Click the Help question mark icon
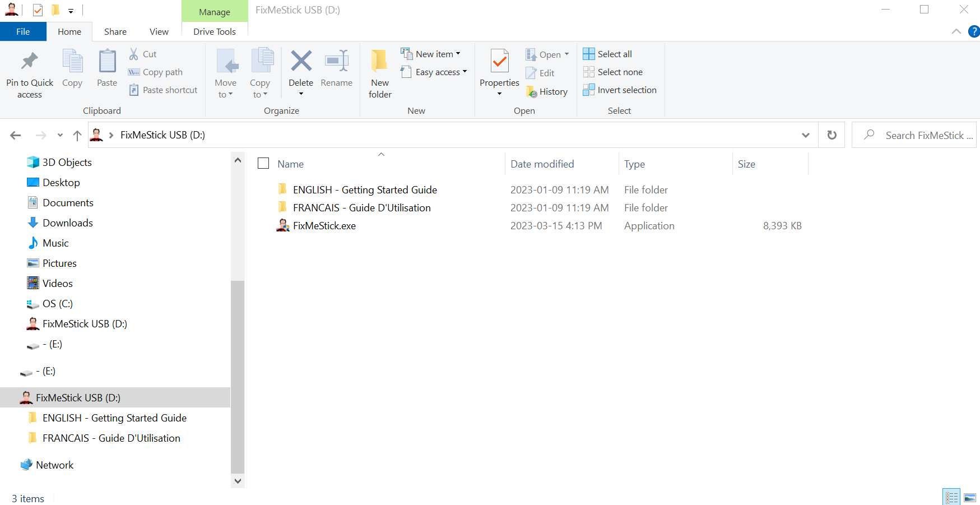The width and height of the screenshot is (980, 505). (x=974, y=31)
